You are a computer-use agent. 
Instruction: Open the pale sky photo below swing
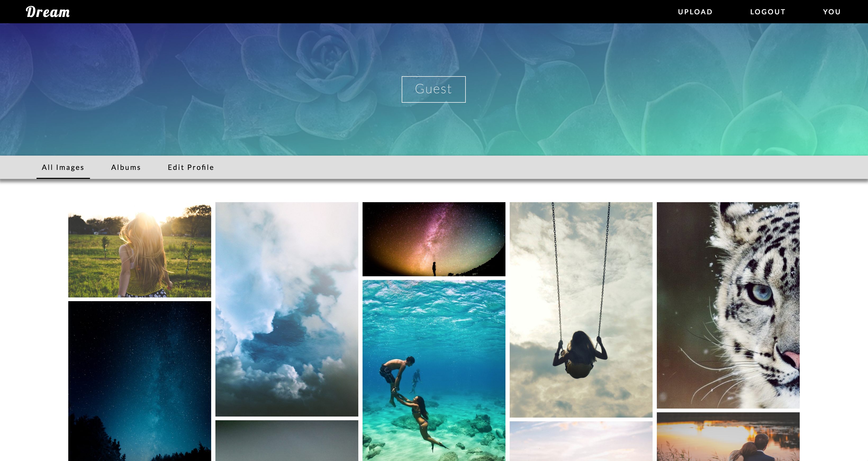click(581, 441)
